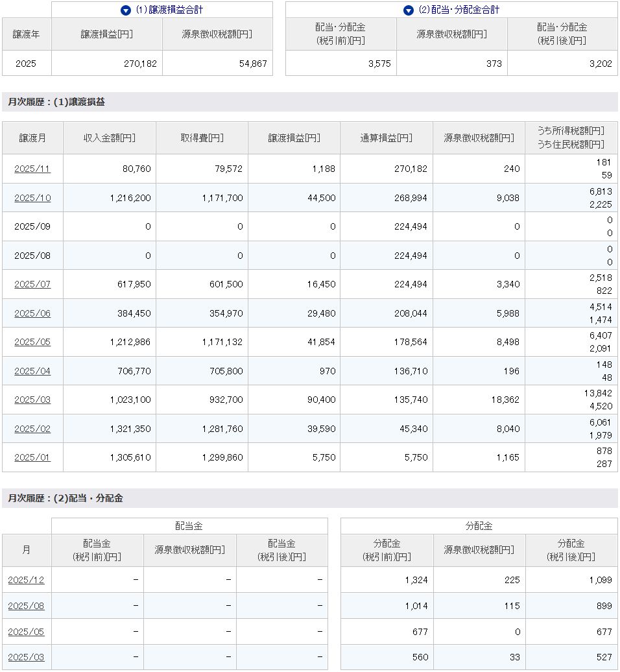Image resolution: width=620 pixels, height=672 pixels.
Task: Collapse the (1) 譲渡損益合計 arrow icon
Action: click(126, 10)
